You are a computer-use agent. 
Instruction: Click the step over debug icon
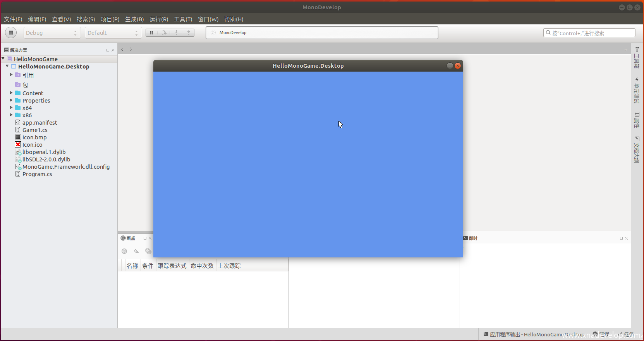(164, 33)
